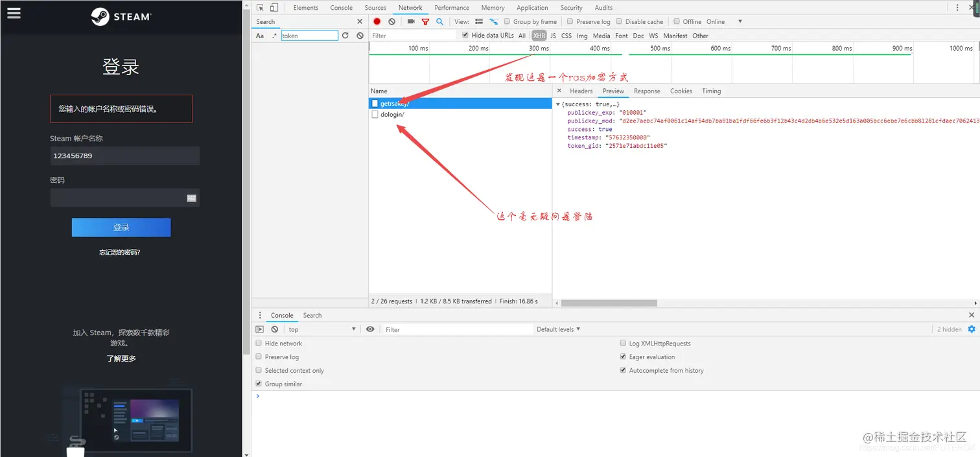Enable Disable cache checkbox
Screen dimensions: 980x457
click(619, 21)
